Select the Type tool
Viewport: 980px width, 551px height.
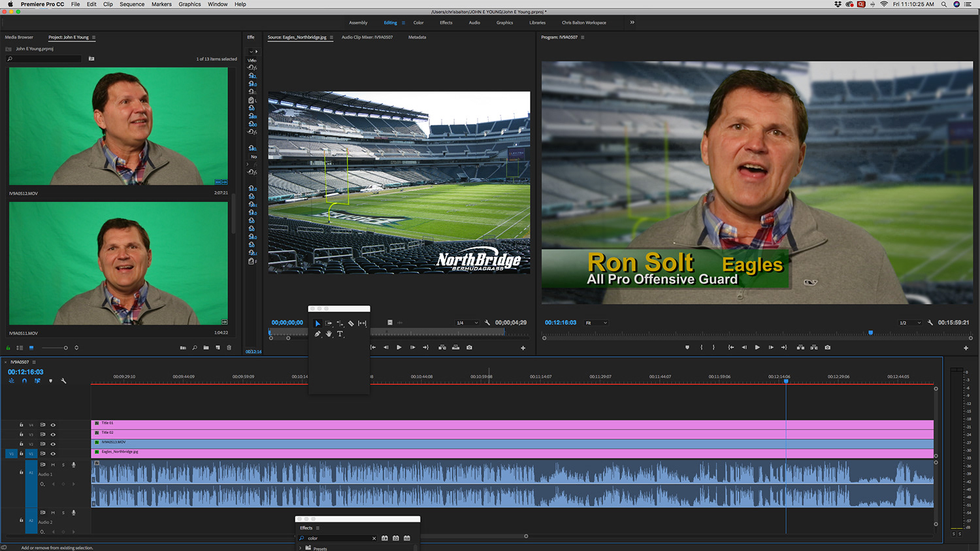click(x=340, y=334)
